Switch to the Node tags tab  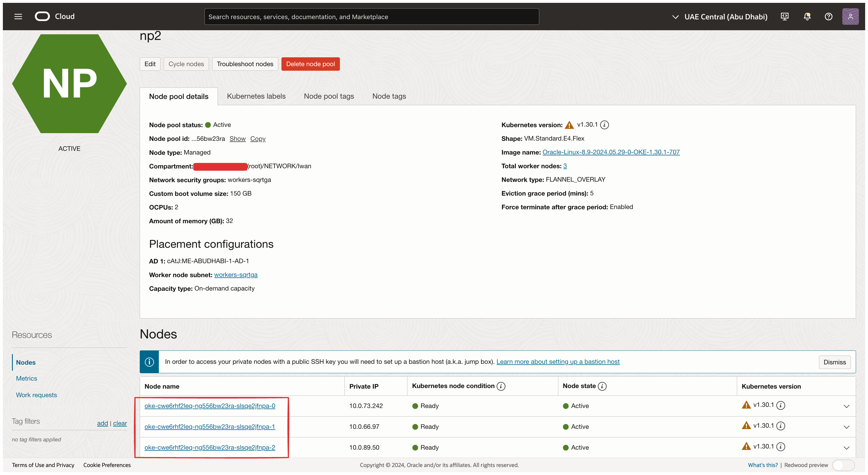click(x=389, y=96)
